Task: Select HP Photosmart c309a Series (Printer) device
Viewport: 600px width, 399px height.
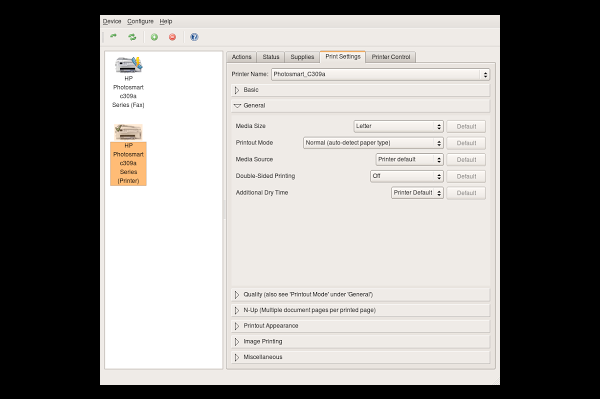Action: click(x=128, y=155)
